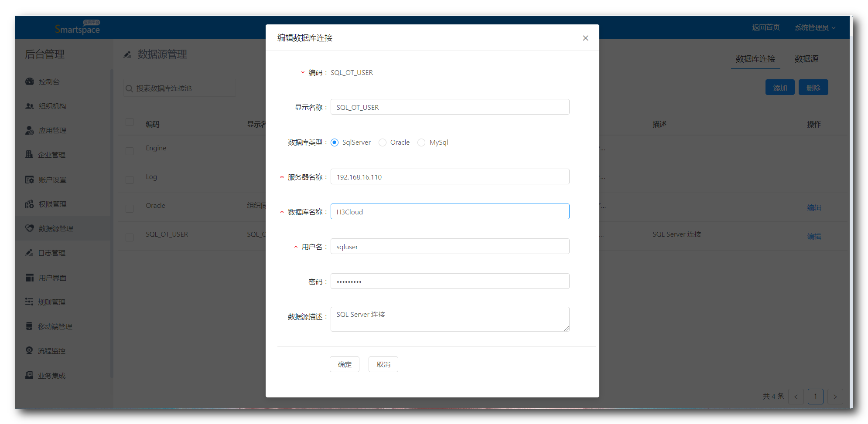868x424 pixels.
Task: Click the 删除 button
Action: [x=813, y=88]
